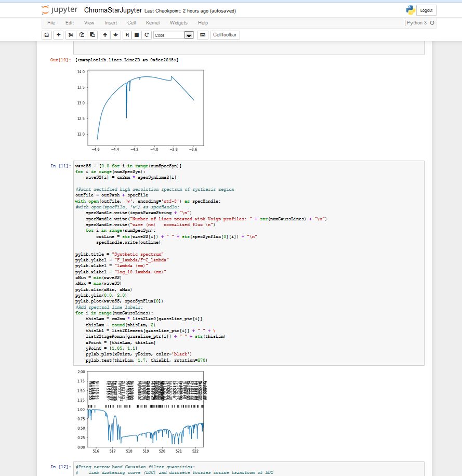Move selected cell up arrow
The image size is (462, 476).
point(104,35)
